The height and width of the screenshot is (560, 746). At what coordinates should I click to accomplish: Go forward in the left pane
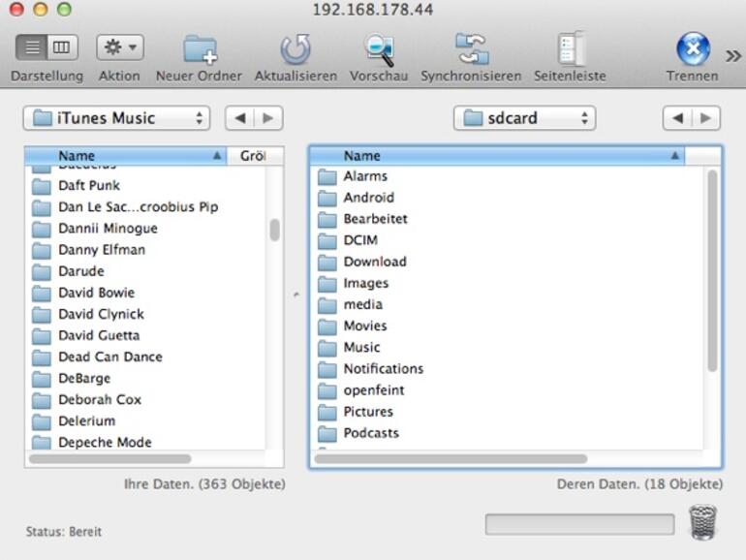point(268,118)
